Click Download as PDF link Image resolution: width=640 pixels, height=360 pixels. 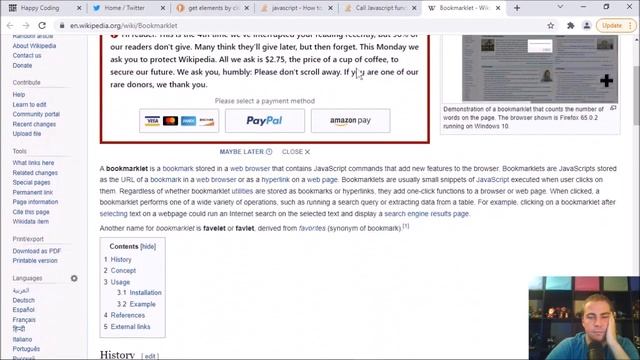tap(37, 251)
